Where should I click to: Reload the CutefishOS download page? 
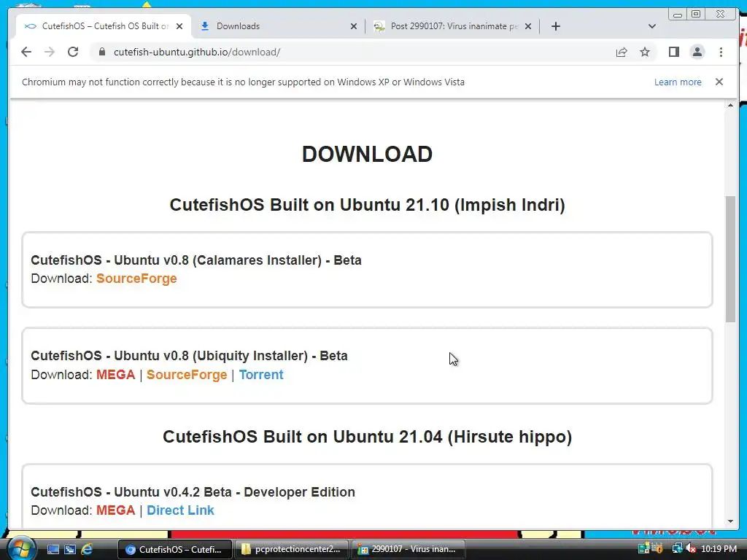tap(73, 52)
